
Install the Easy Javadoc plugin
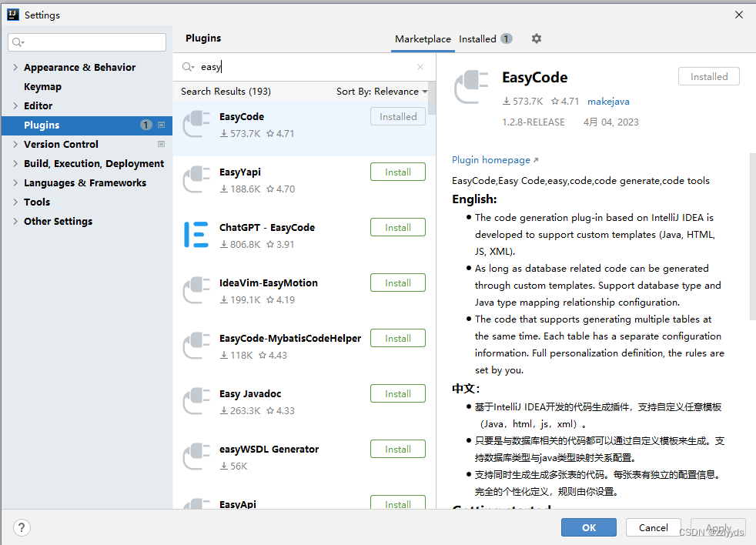tap(397, 393)
